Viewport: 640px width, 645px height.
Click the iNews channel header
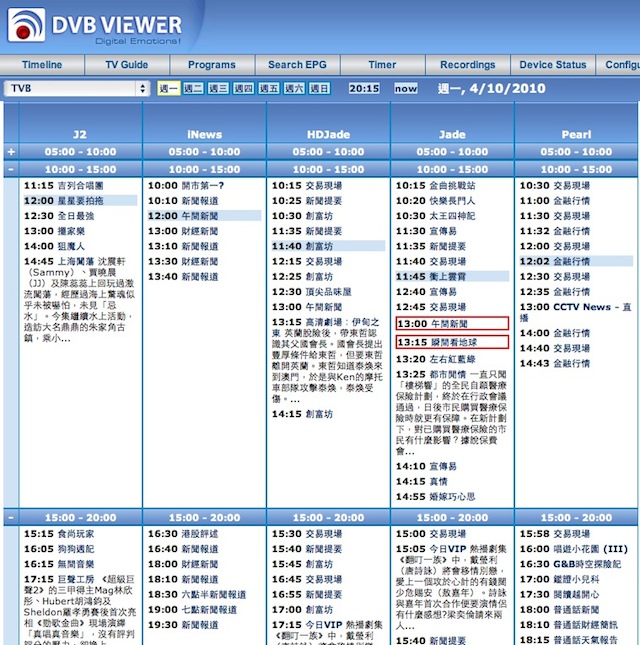pyautogui.click(x=204, y=135)
